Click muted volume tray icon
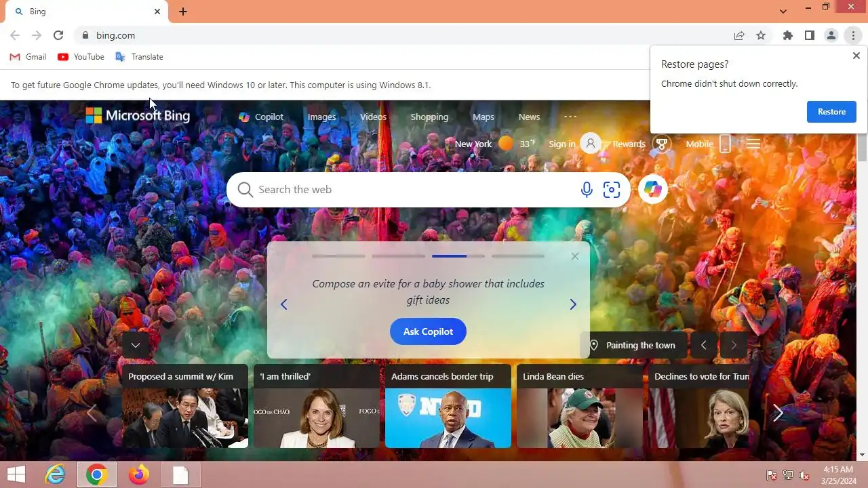The image size is (868, 488). tap(804, 475)
